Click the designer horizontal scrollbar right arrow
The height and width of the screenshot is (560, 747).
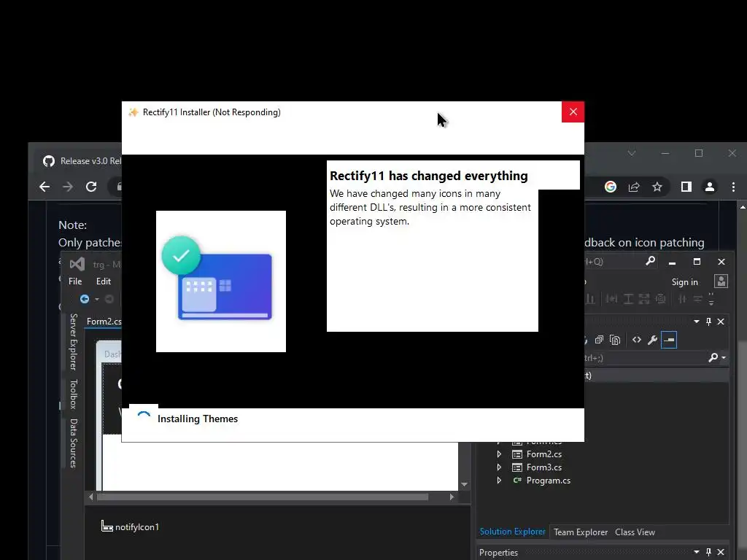(452, 497)
